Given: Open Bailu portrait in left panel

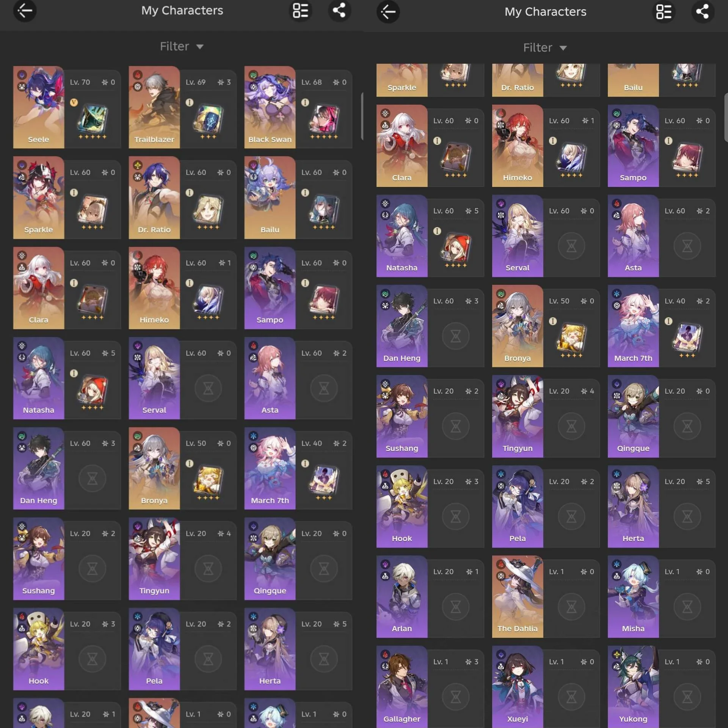Looking at the screenshot, I should (x=270, y=198).
